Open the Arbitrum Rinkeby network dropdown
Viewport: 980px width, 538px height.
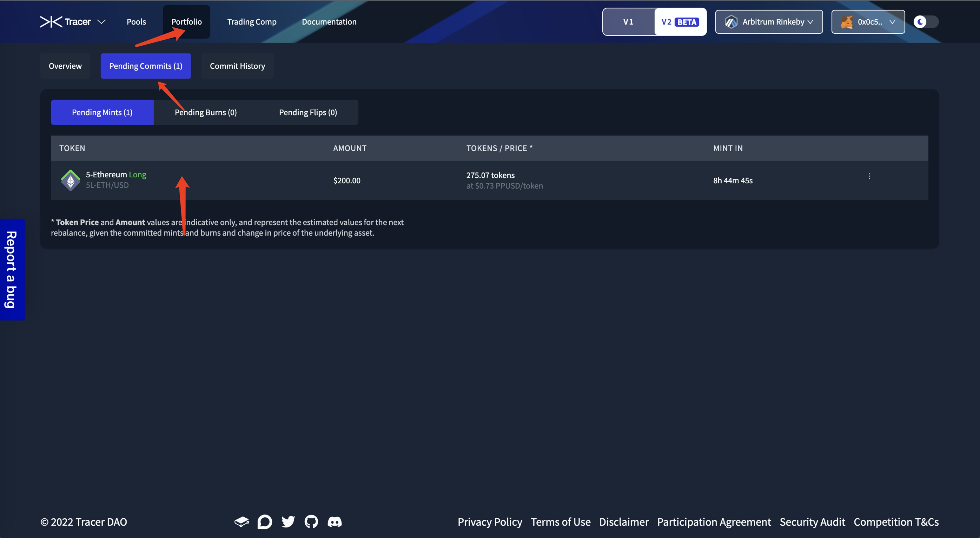(x=769, y=22)
